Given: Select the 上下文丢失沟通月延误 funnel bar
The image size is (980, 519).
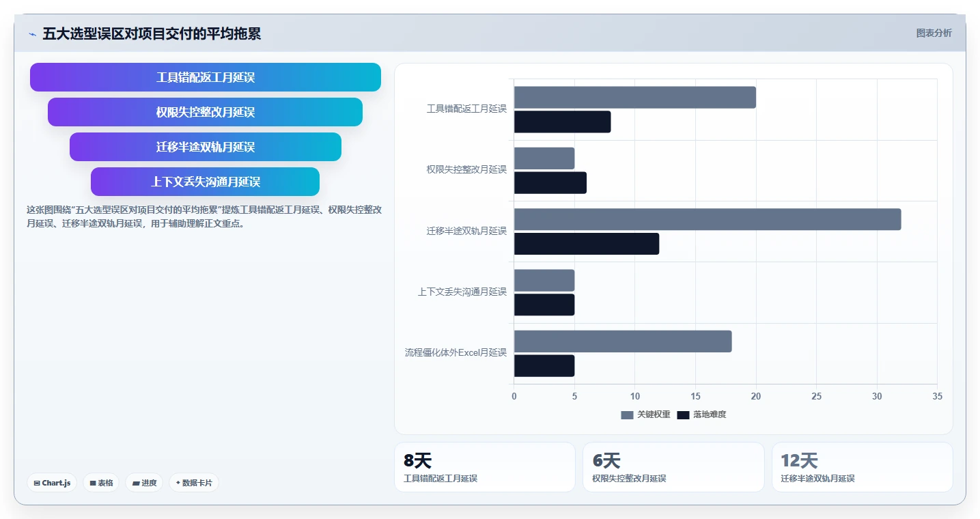Looking at the screenshot, I should point(206,182).
